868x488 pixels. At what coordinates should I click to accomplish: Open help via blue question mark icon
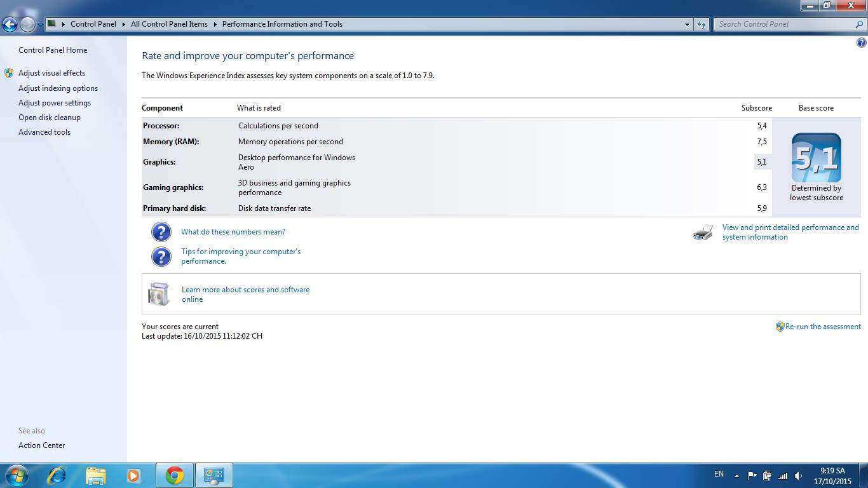[x=861, y=43]
